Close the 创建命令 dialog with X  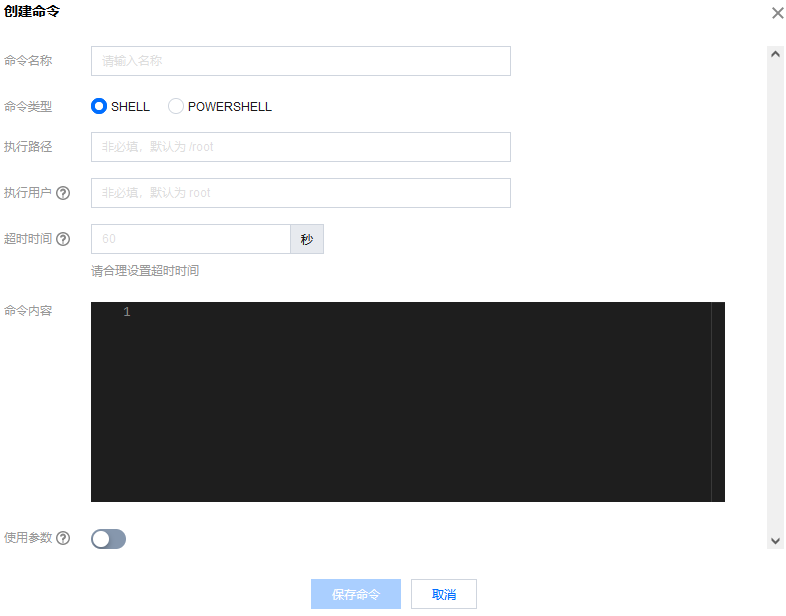[x=777, y=13]
